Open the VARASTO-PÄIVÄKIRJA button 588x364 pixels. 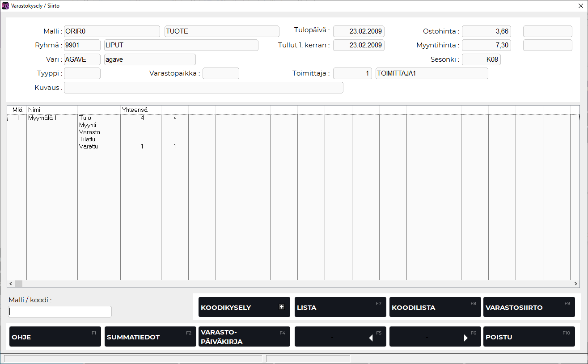244,336
